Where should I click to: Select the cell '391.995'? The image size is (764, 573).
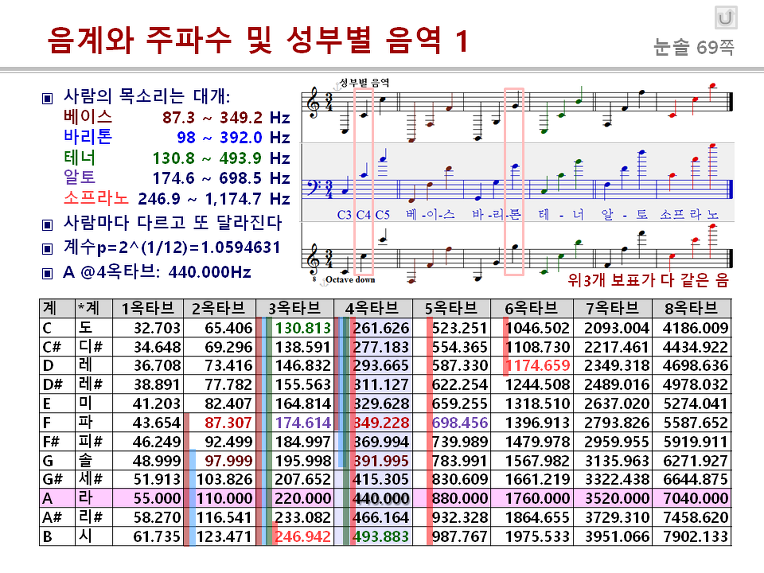click(372, 461)
